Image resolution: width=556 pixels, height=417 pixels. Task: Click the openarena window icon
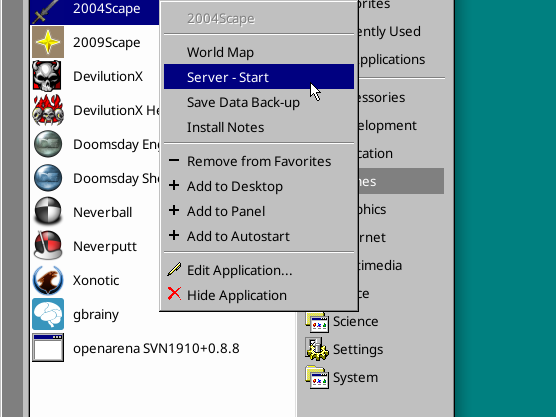[48, 348]
